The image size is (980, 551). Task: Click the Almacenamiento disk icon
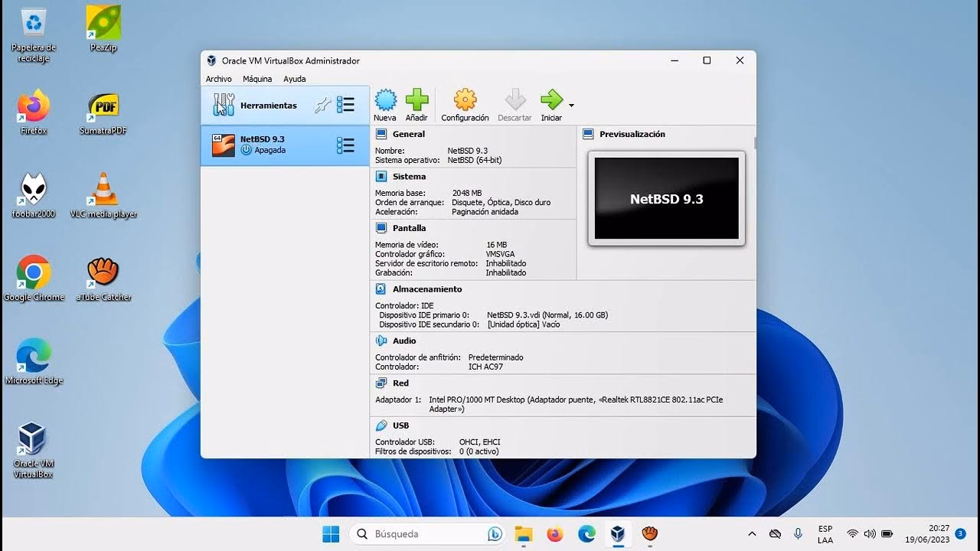(x=381, y=289)
